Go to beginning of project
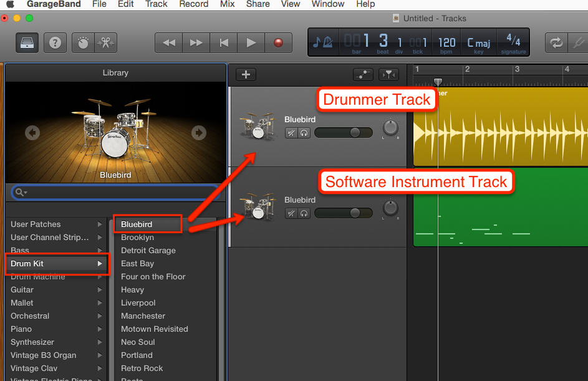Image resolution: width=588 pixels, height=381 pixels. [x=224, y=43]
